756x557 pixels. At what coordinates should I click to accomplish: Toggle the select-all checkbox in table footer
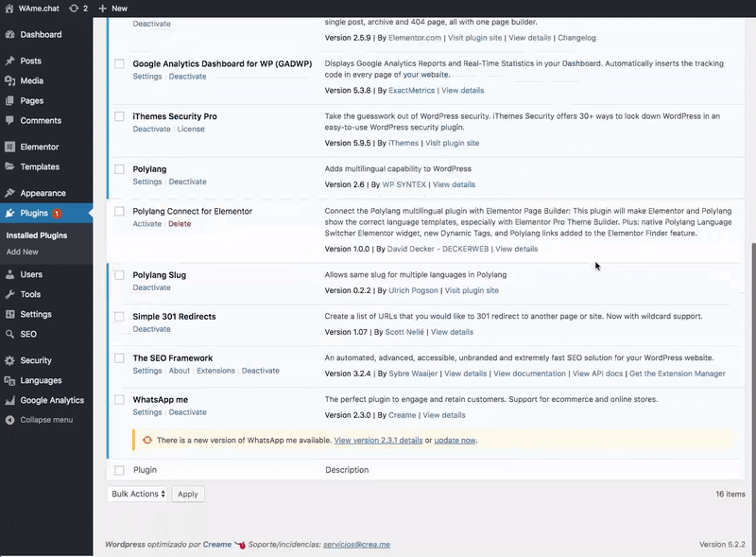coord(119,470)
